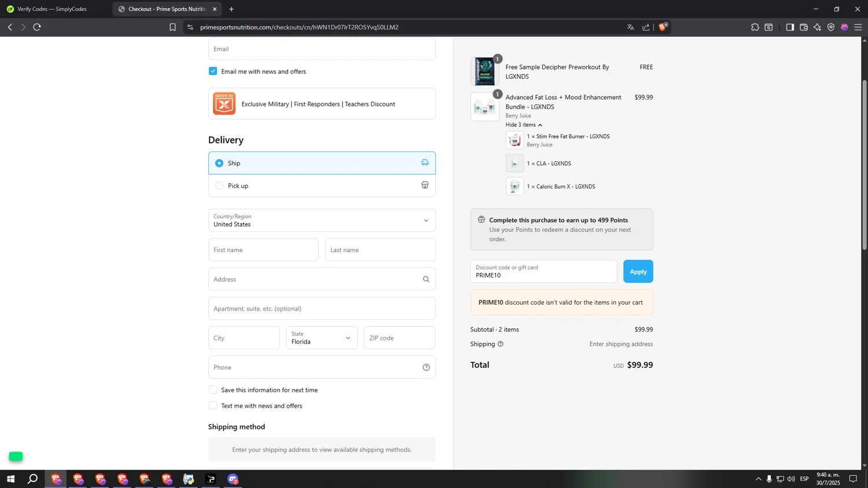Viewport: 868px width, 488px height.
Task: Open the notifications center icon
Action: tap(853, 479)
